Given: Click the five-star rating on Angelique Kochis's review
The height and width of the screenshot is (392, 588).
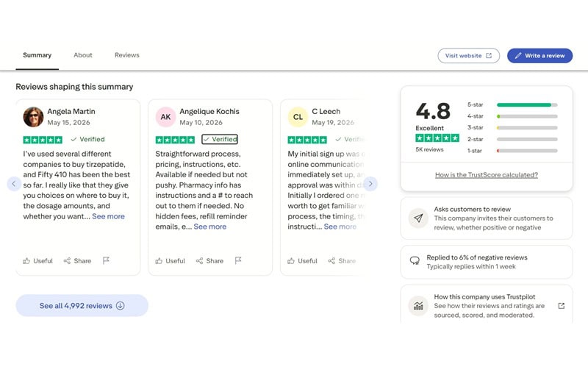Looking at the screenshot, I should point(175,140).
